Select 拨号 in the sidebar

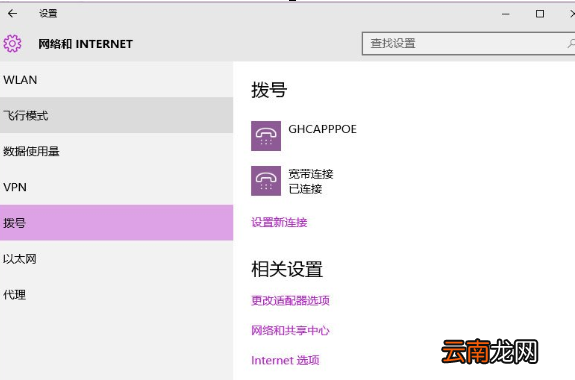(x=117, y=223)
